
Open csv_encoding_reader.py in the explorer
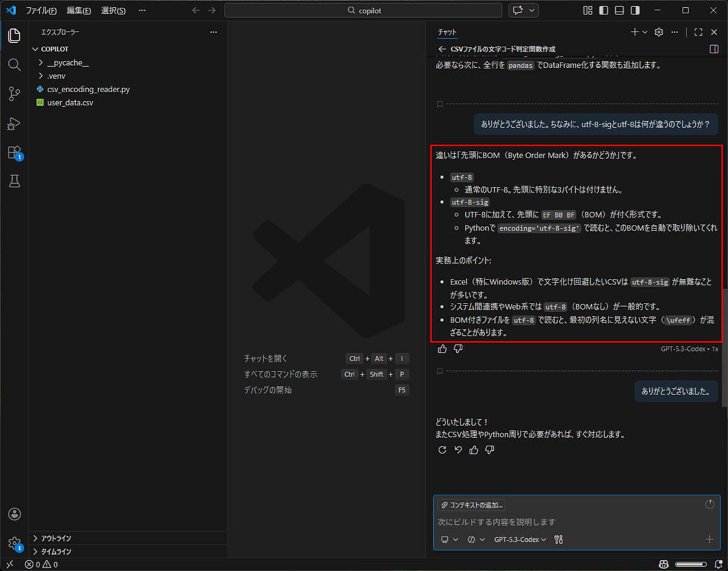click(88, 89)
